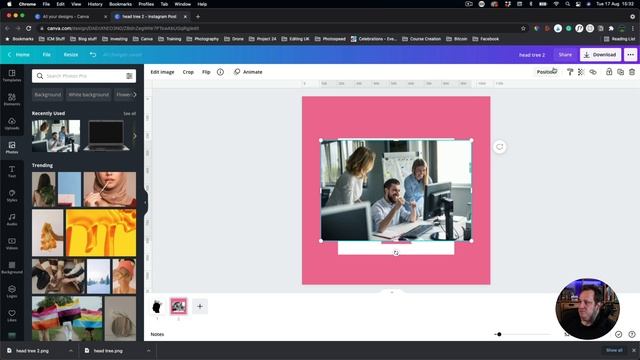Click the help question mark icon
Screen dimensions: 640x360
click(632, 334)
